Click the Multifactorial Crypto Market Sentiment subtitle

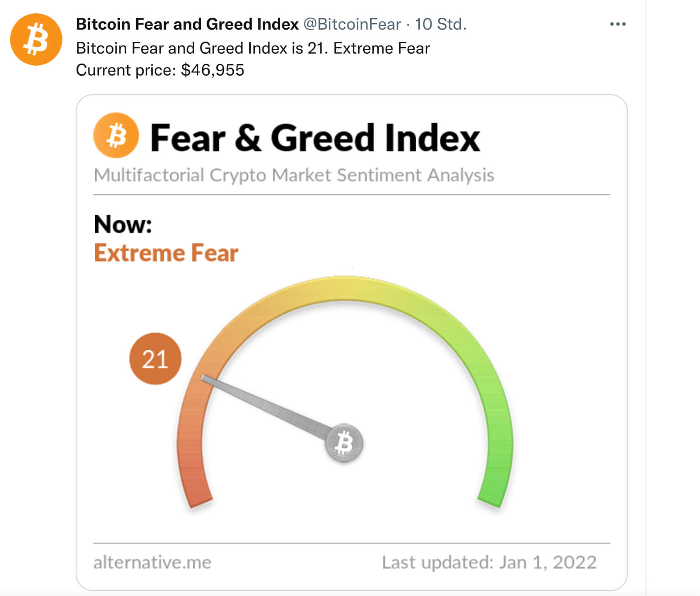coord(294,174)
